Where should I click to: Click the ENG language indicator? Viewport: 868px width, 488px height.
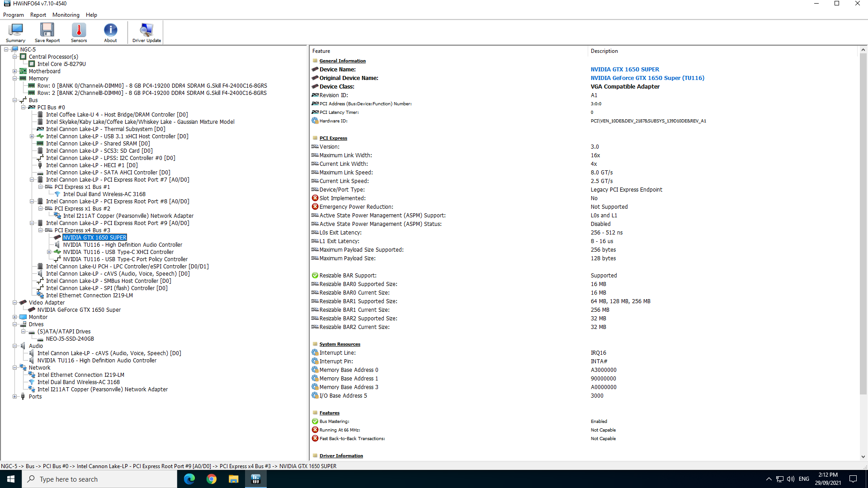click(x=804, y=479)
